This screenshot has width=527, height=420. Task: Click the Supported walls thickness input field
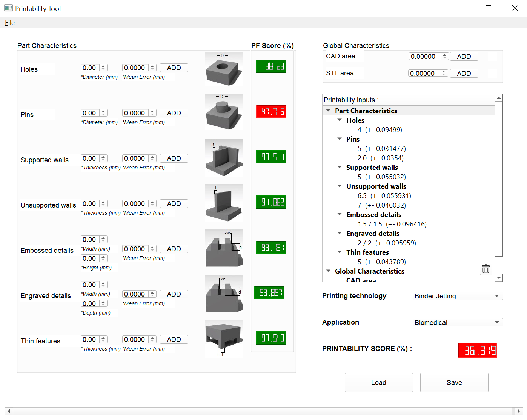point(90,158)
